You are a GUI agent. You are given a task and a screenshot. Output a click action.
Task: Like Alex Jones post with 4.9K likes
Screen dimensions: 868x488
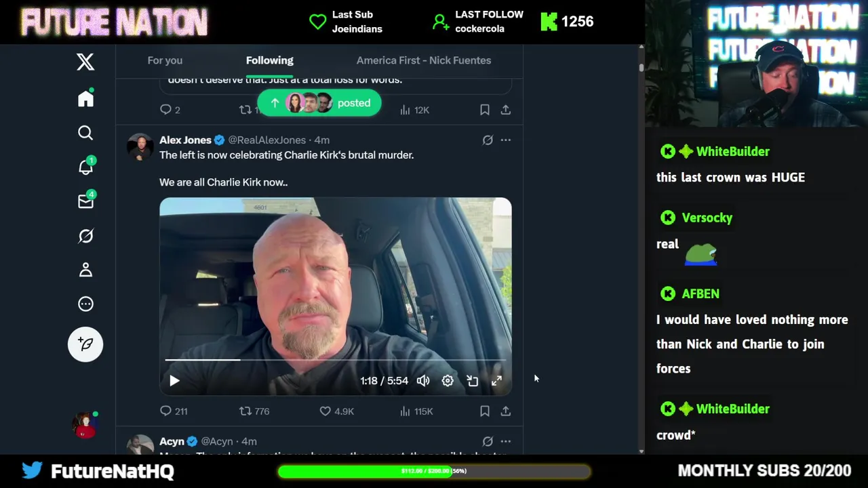336,411
